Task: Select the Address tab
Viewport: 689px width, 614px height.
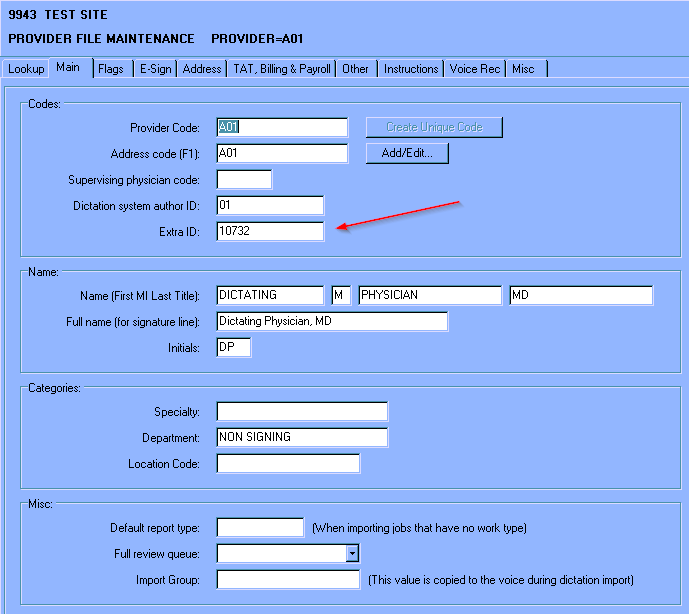Action: (202, 69)
